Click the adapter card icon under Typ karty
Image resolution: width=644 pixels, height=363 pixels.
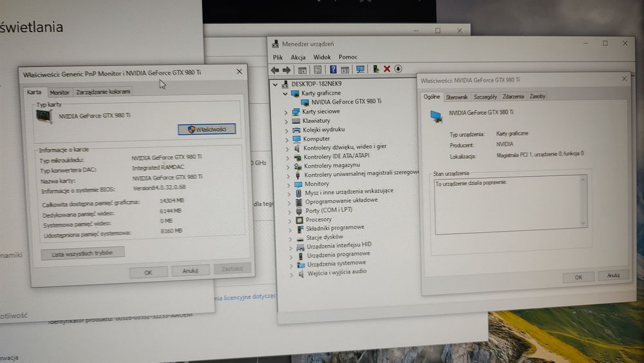pos(44,116)
